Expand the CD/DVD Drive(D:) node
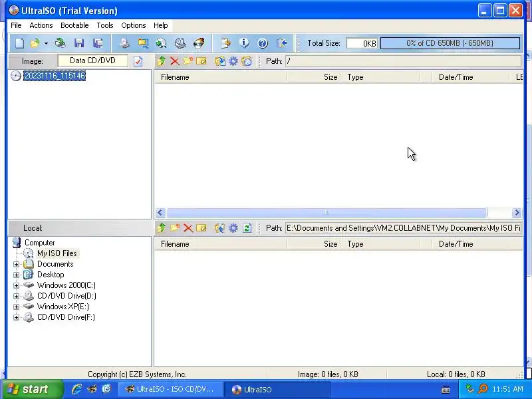The width and height of the screenshot is (532, 399). [x=16, y=296]
